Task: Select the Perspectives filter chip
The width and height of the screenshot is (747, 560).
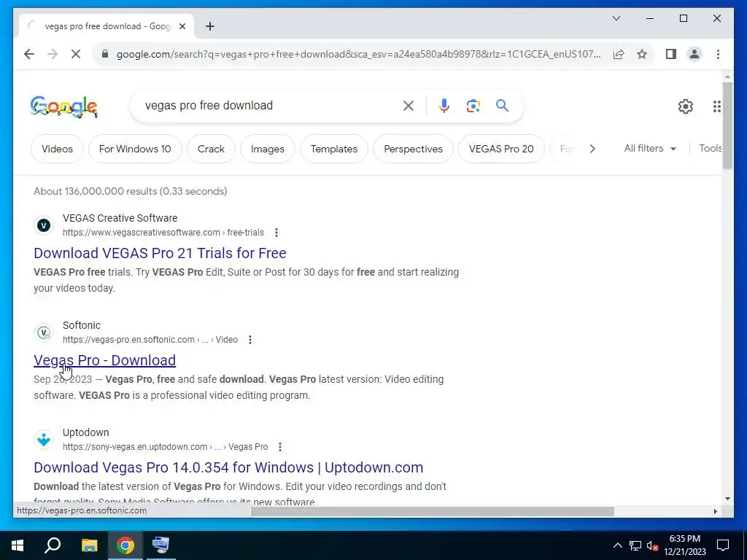Action: [x=413, y=149]
